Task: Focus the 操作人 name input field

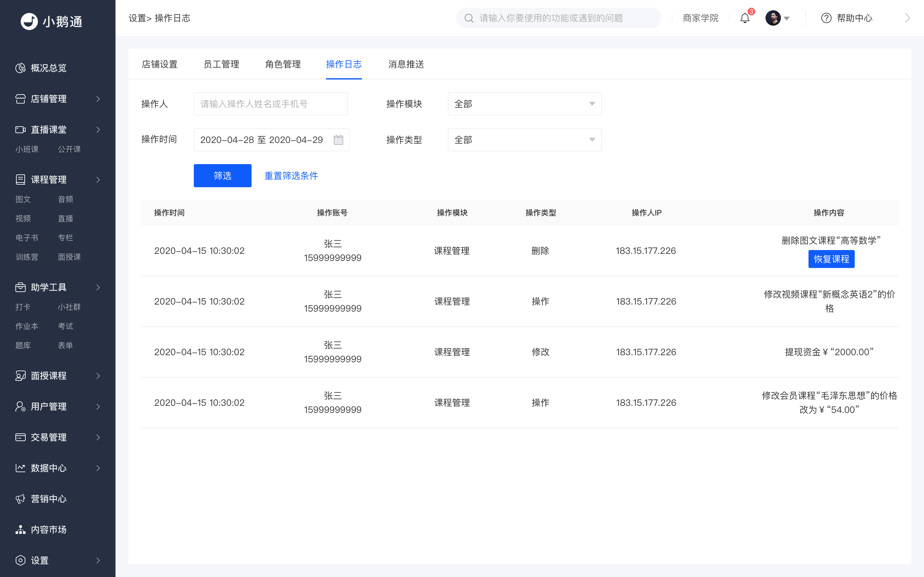Action: [270, 104]
